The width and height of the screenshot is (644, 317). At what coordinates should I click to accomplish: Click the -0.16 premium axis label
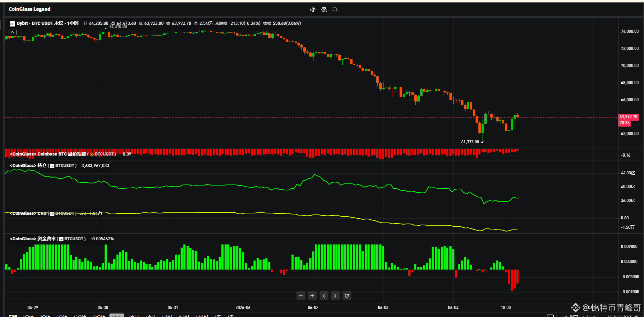coord(626,155)
